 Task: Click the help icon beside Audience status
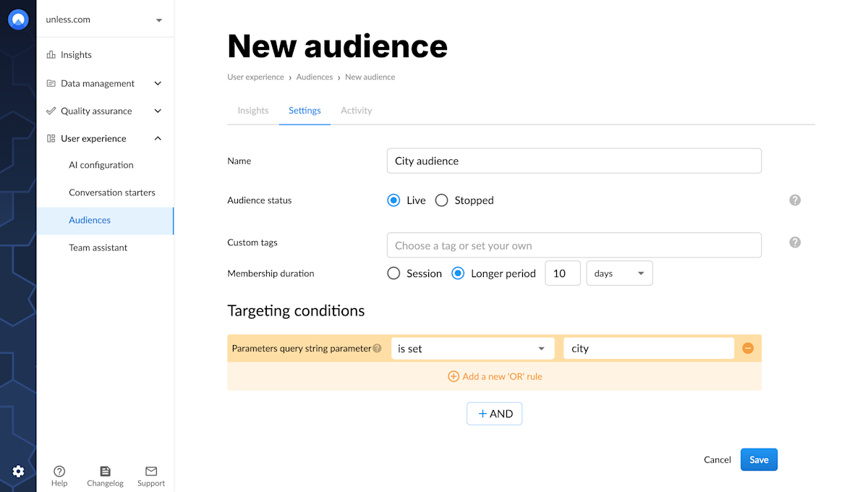coord(795,200)
